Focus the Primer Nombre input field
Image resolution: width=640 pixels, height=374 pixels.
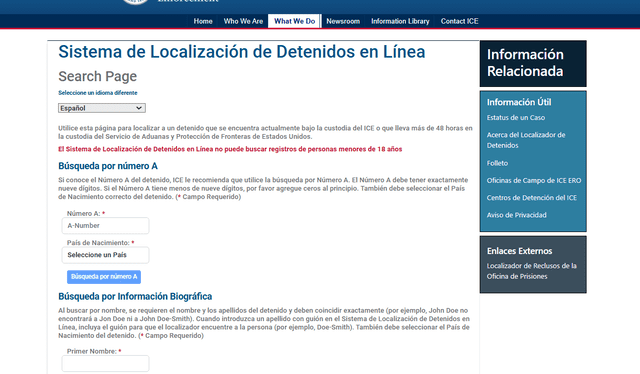coord(105,363)
